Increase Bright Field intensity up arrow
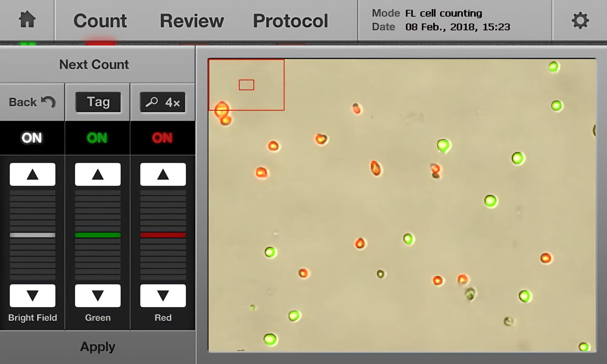Screen dimensions: 607x364 pyautogui.click(x=33, y=174)
